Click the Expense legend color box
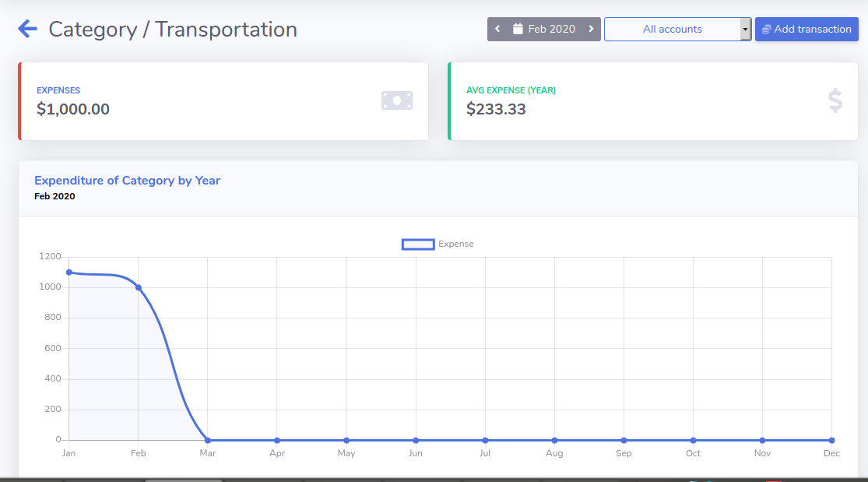 (418, 244)
